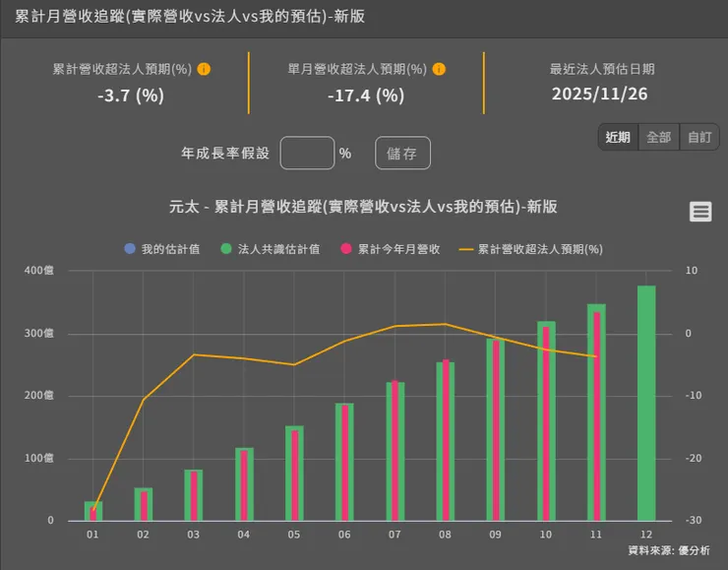This screenshot has width=728, height=570.
Task: Open the chart hamburger context menu
Action: [700, 212]
